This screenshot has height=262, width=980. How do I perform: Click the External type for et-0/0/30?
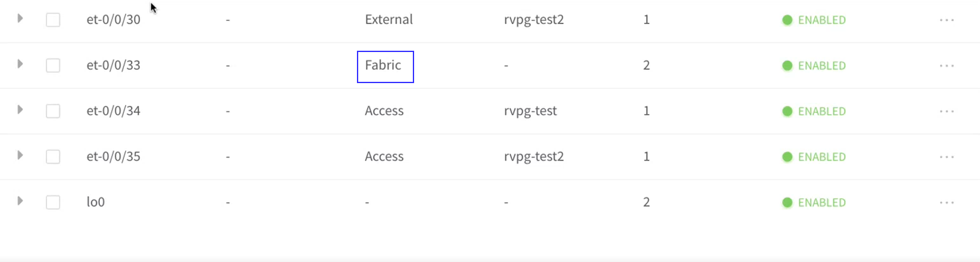click(389, 20)
